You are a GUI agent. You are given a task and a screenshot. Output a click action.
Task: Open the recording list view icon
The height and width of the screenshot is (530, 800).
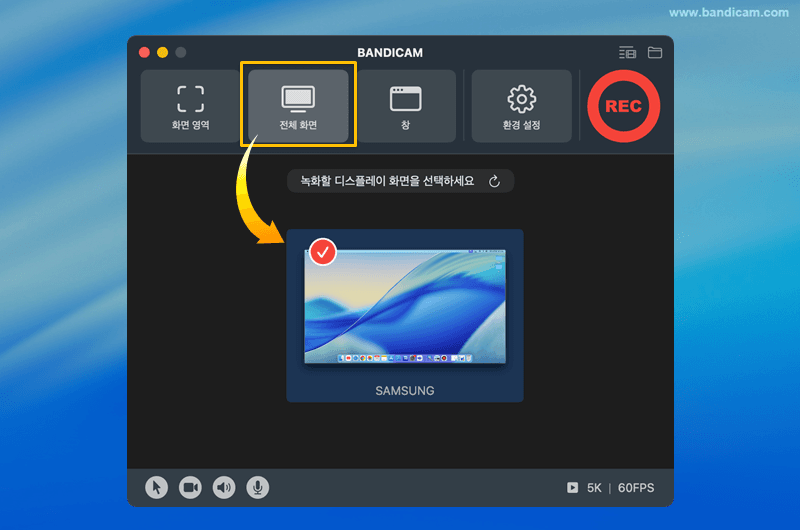(628, 53)
